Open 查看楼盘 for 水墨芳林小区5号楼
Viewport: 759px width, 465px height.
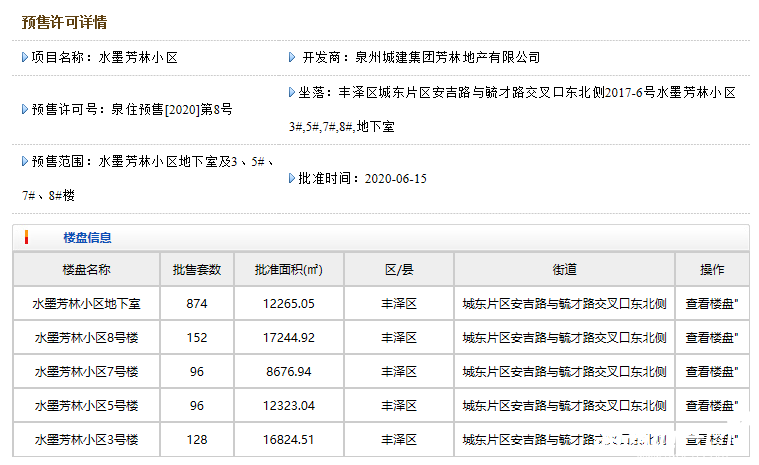[712, 405]
